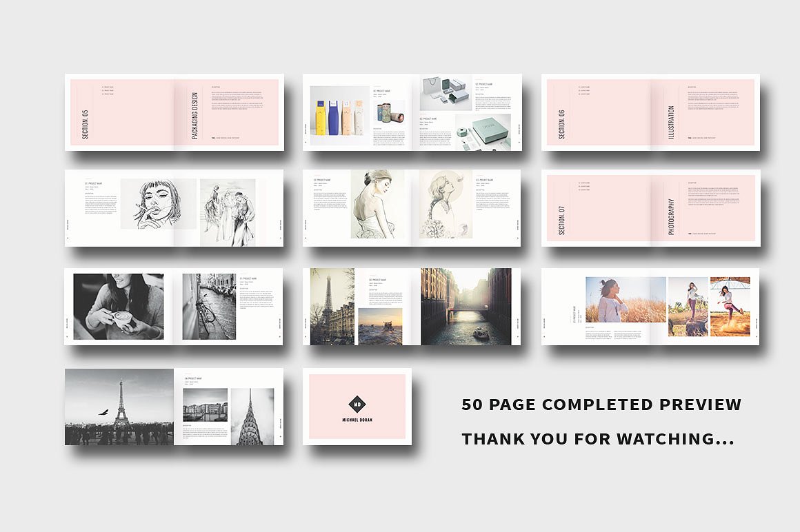
Task: Open the Section 05 Packaging Design spread
Action: pos(174,112)
